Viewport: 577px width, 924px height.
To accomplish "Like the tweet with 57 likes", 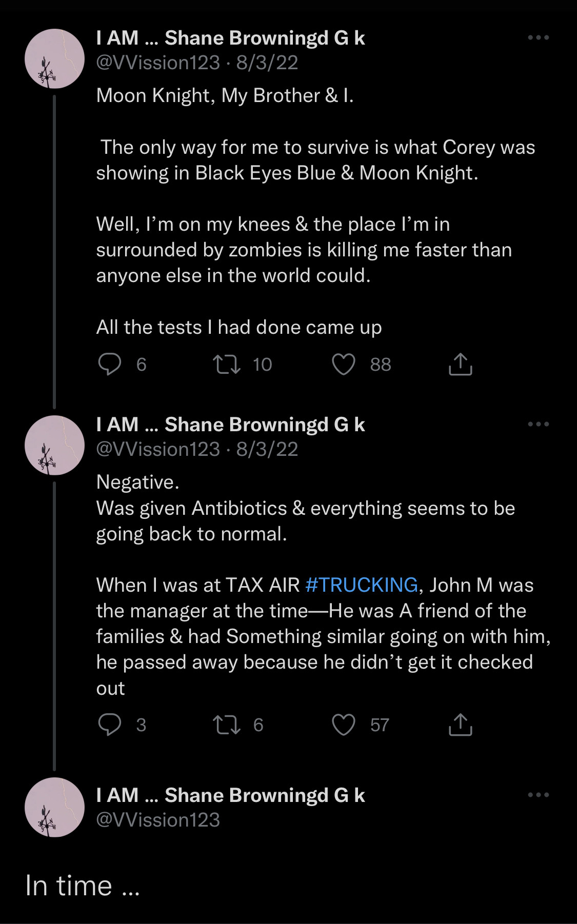I will (344, 725).
